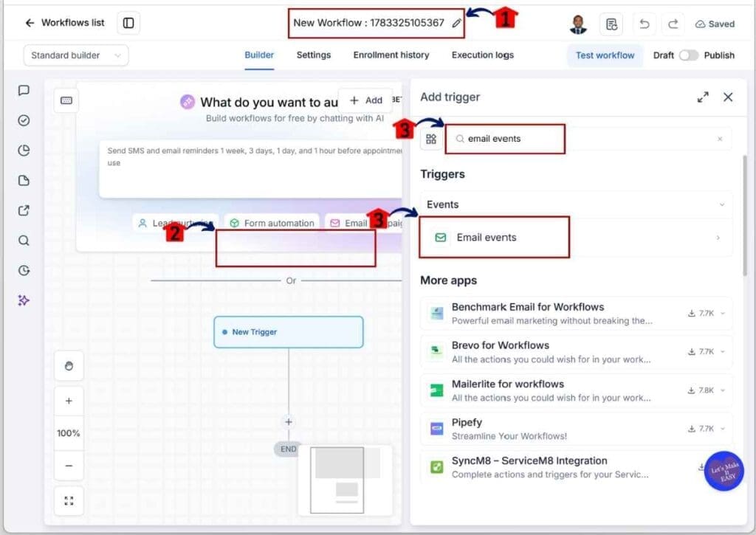Screen dimensions: 756x535
Task: Click the grid category icon beside search
Action: [x=431, y=139]
